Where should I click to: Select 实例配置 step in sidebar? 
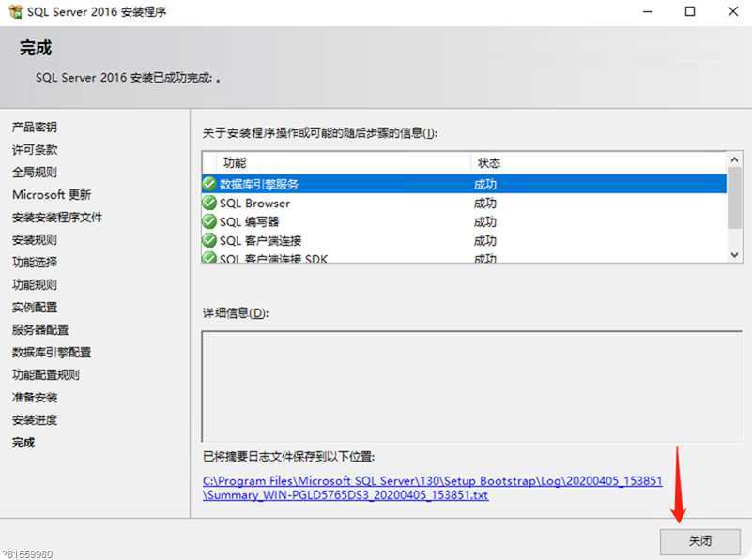35,307
